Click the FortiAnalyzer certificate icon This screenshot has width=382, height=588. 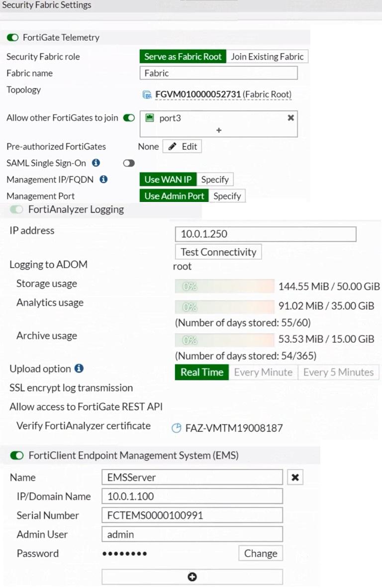point(176,428)
